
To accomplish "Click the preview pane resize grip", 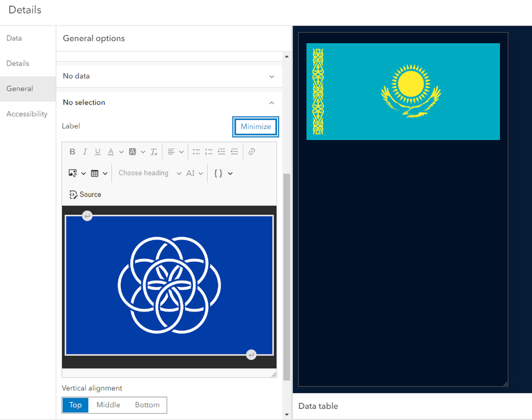I will [505, 384].
